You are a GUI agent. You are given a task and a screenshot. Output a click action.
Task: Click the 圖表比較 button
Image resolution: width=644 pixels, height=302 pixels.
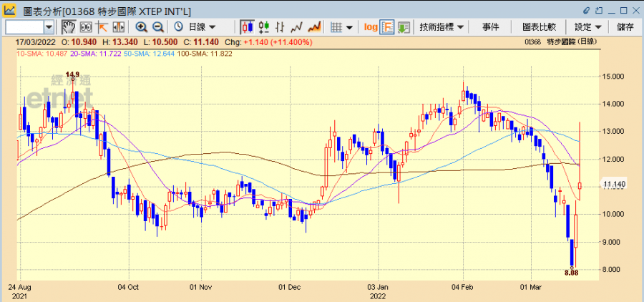pyautogui.click(x=539, y=27)
